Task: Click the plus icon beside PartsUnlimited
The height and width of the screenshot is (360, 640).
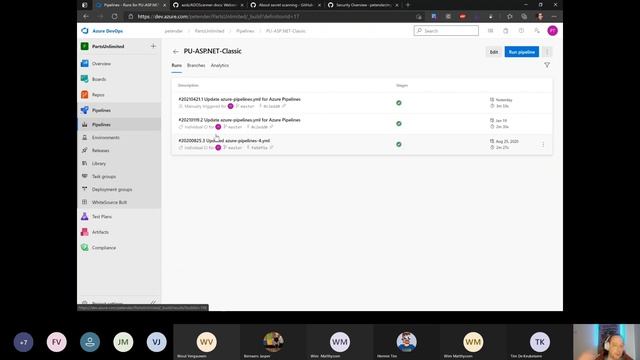Action: coord(153,46)
